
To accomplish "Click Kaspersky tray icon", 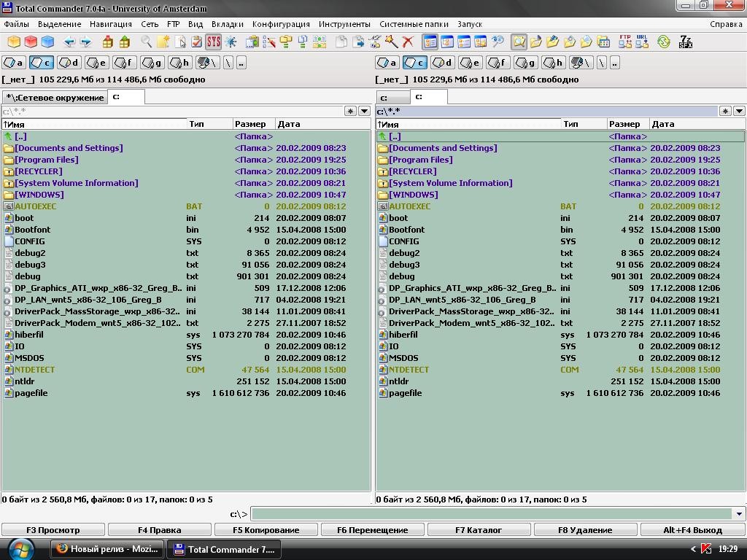I will 706,549.
